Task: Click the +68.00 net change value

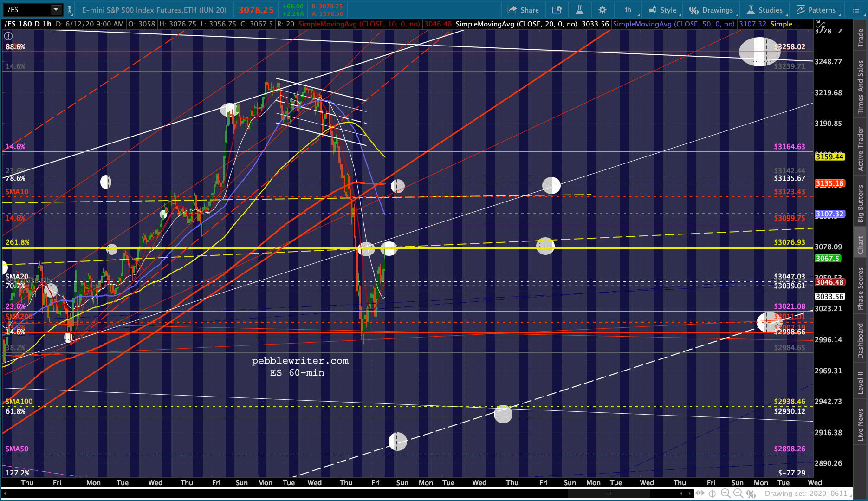Action: click(293, 7)
